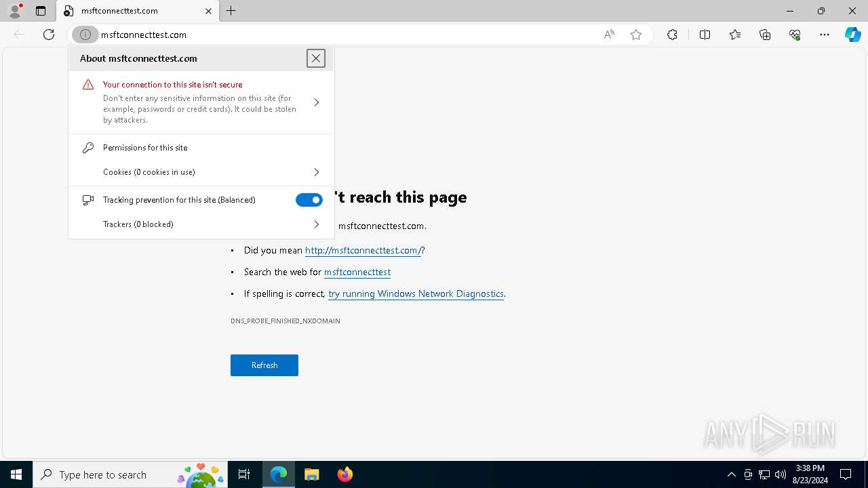Screen dimensions: 868x488
Task: Open Permissions for this site
Action: click(145, 148)
